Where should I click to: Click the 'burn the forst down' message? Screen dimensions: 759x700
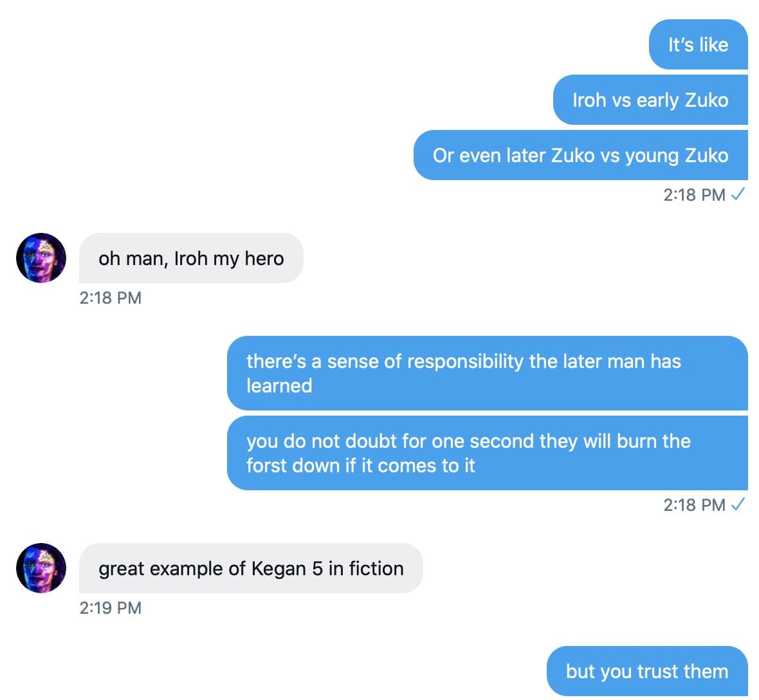(x=487, y=453)
